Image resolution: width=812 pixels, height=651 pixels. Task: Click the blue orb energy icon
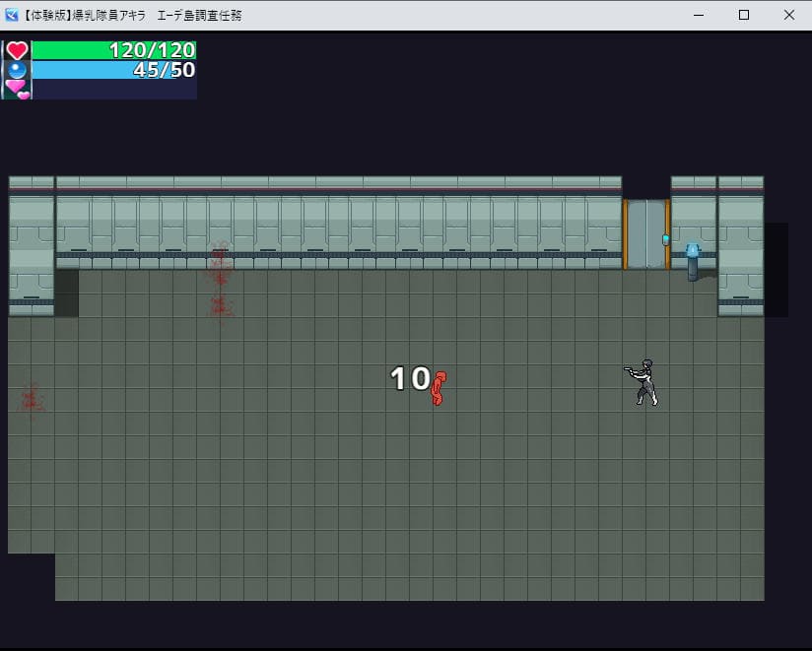tap(17, 70)
